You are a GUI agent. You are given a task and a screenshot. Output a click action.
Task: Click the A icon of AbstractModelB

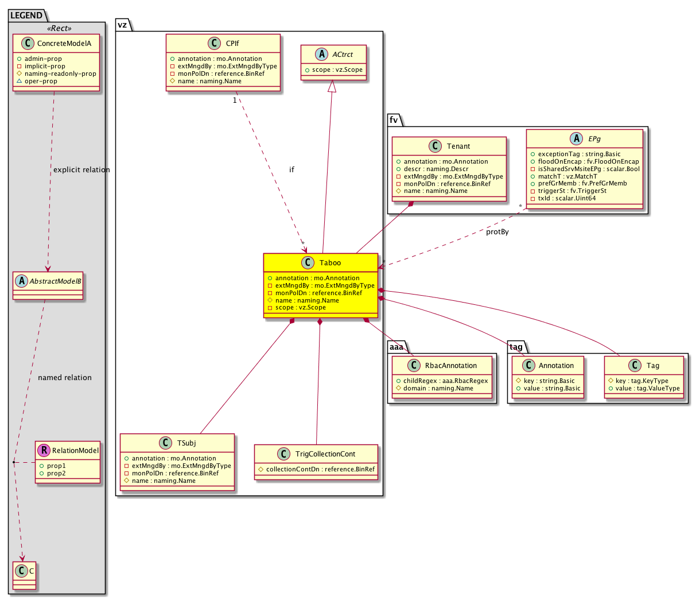[21, 281]
